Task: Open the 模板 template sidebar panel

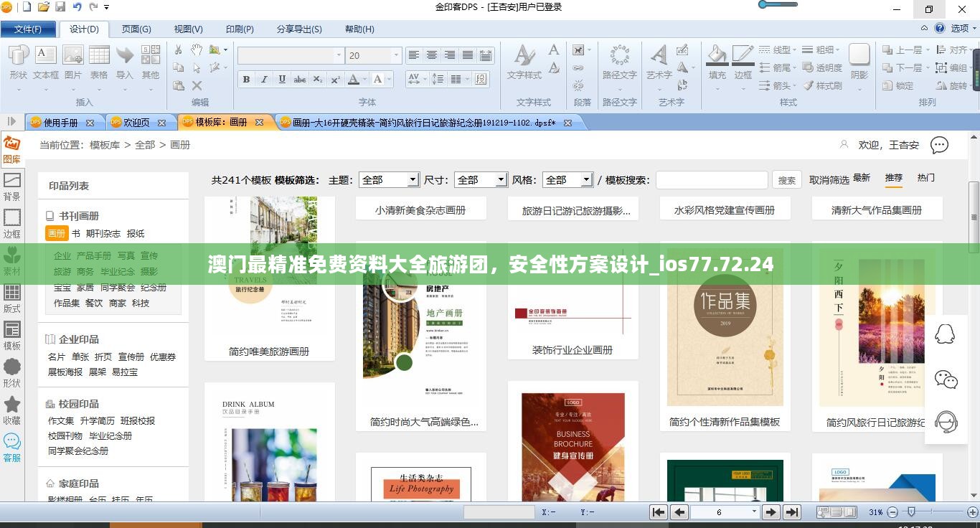Action: coord(12,336)
